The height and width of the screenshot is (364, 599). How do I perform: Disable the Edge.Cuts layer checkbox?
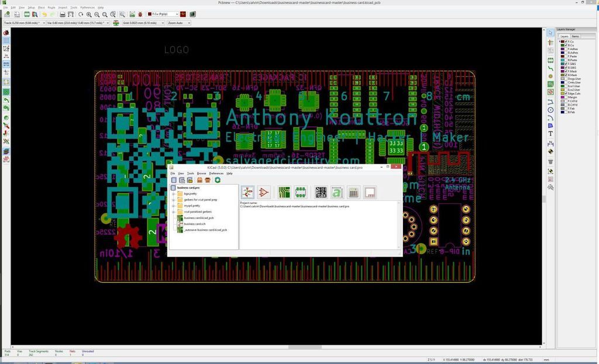point(565,93)
